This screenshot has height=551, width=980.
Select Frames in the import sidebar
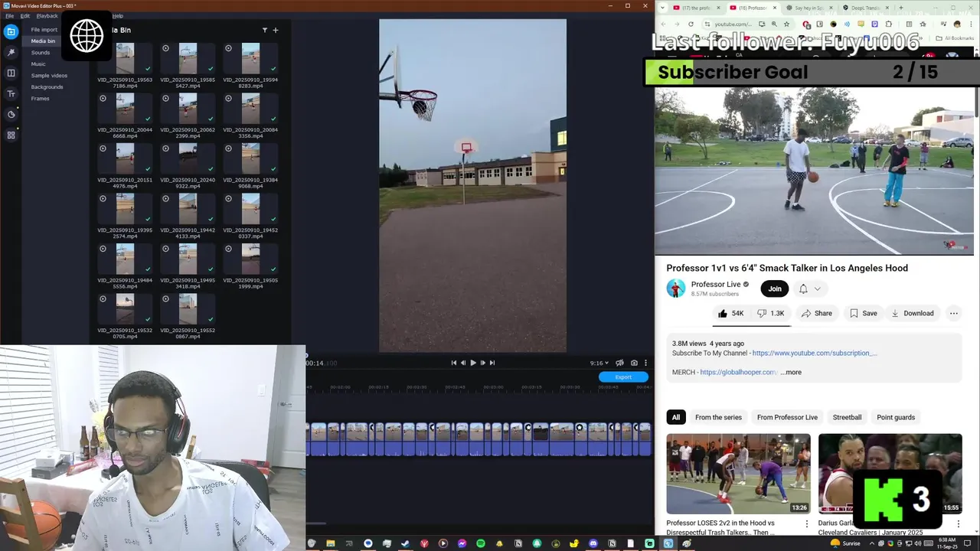coord(40,98)
